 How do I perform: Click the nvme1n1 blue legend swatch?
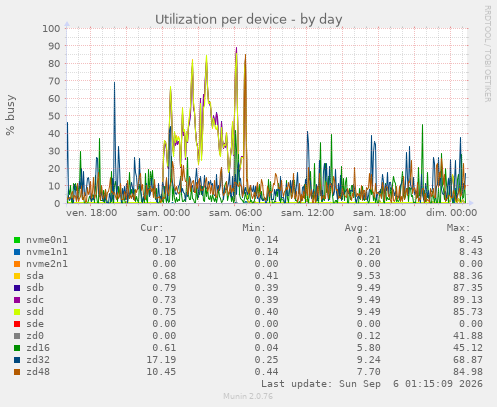[17, 252]
